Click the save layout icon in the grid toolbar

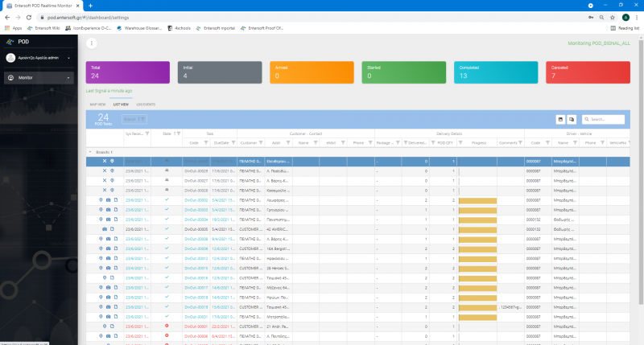(x=560, y=119)
